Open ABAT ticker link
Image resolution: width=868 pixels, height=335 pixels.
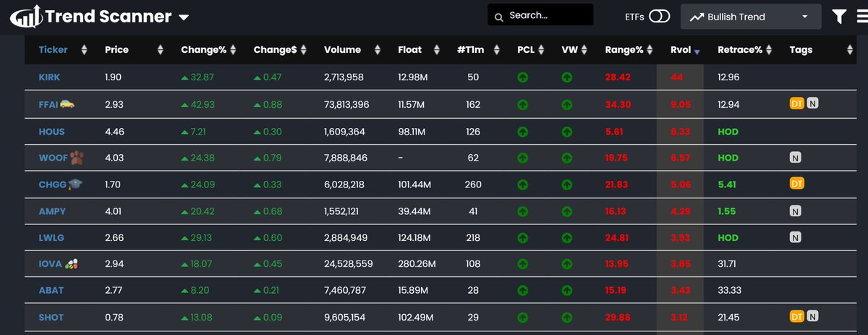(51, 290)
